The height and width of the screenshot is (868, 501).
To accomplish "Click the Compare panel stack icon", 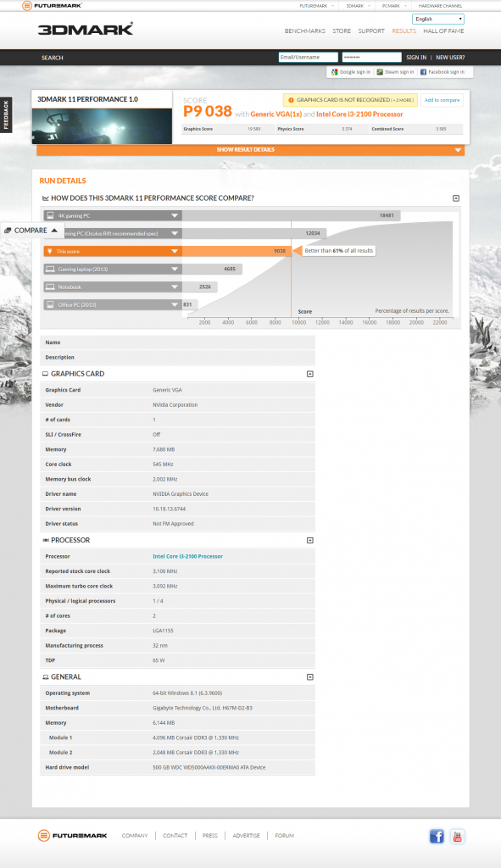I will (x=8, y=231).
